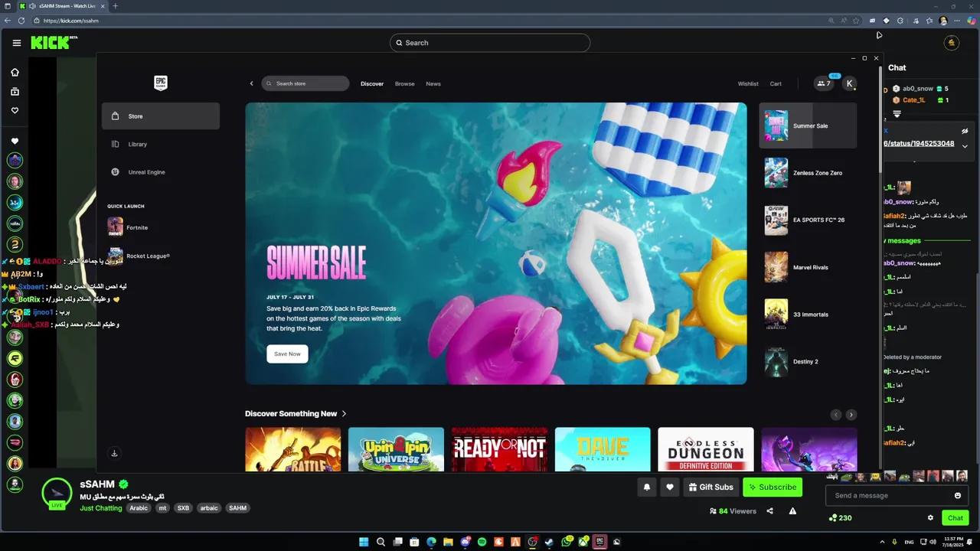Open Cart link
Viewport: 980px width, 551px height.
point(776,83)
